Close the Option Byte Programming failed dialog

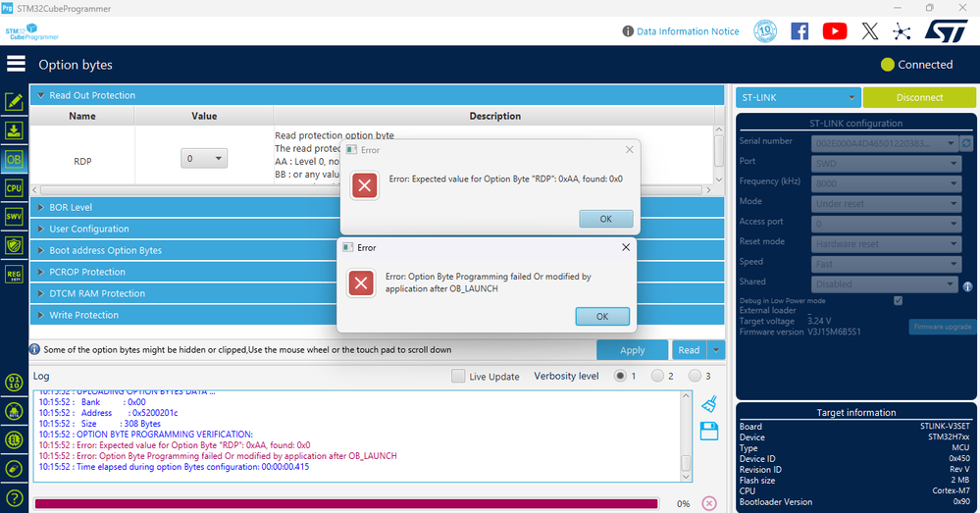(x=626, y=247)
